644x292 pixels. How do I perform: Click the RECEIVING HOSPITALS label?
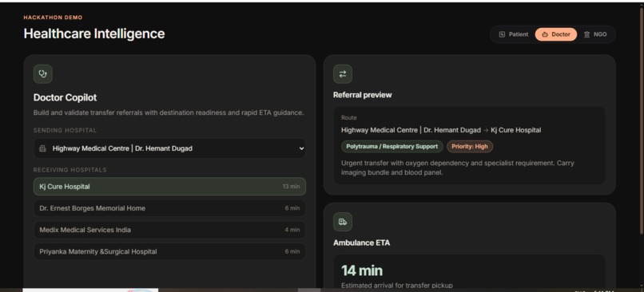coord(70,170)
